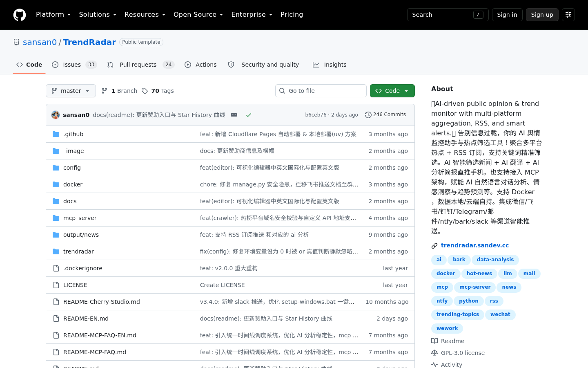Click the folder icon next to .github

[x=56, y=134]
